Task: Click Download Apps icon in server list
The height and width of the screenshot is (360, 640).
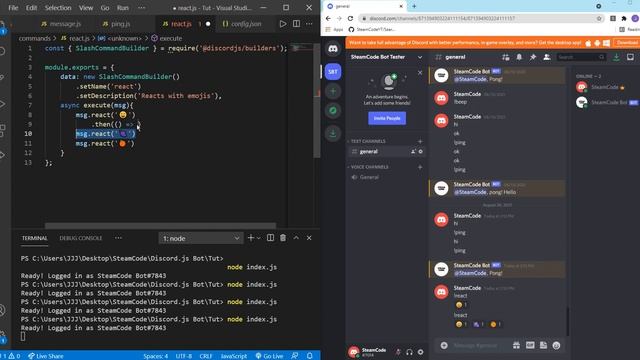Action: point(333,133)
